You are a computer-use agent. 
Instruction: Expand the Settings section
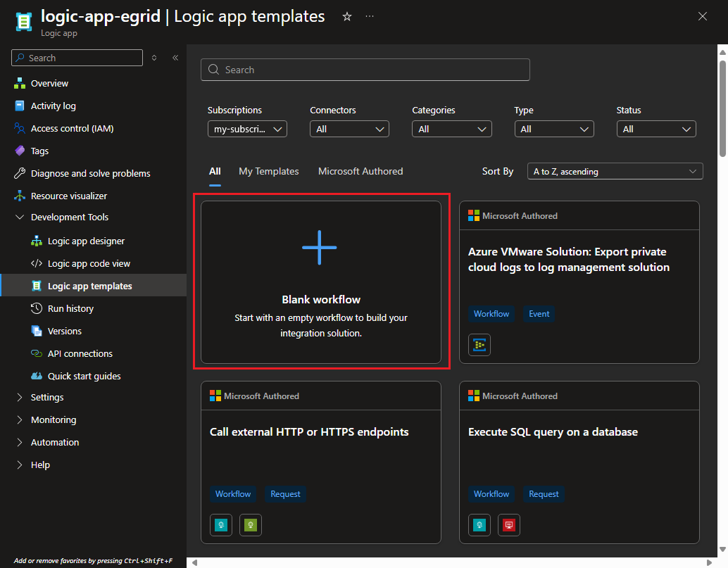pyautogui.click(x=47, y=398)
